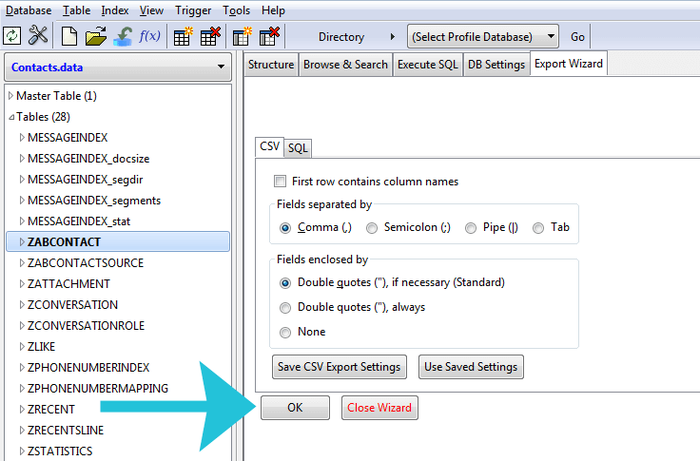Screen dimensions: 700x461
Task: Open the Help menu
Action: [x=273, y=10]
